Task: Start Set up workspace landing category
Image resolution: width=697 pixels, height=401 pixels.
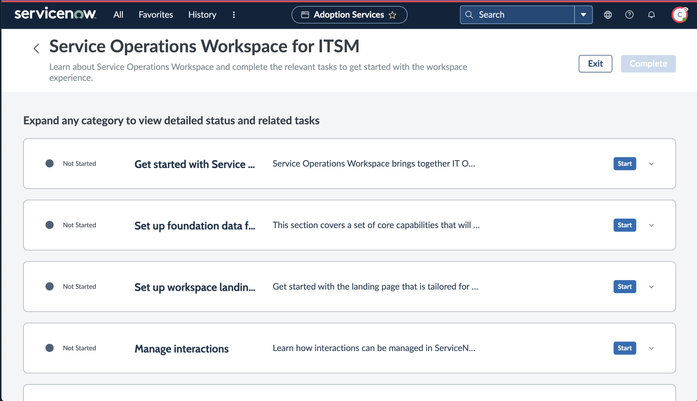Action: pyautogui.click(x=625, y=287)
